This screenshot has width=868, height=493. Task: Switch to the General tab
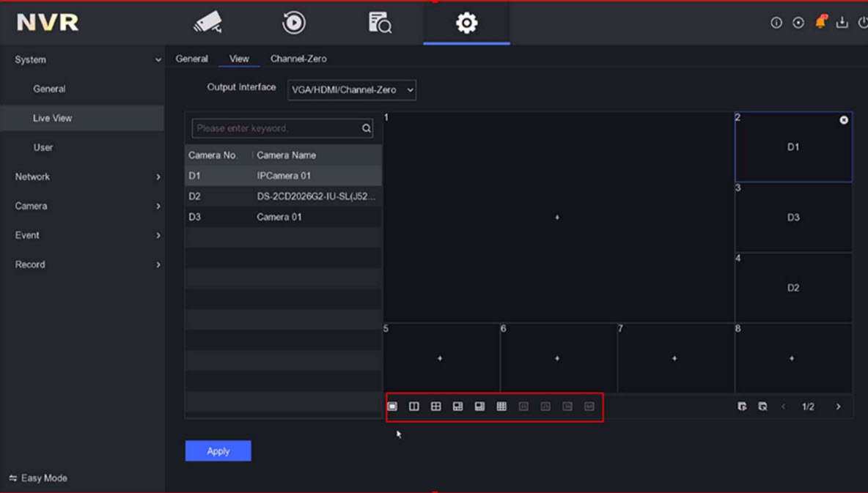191,59
